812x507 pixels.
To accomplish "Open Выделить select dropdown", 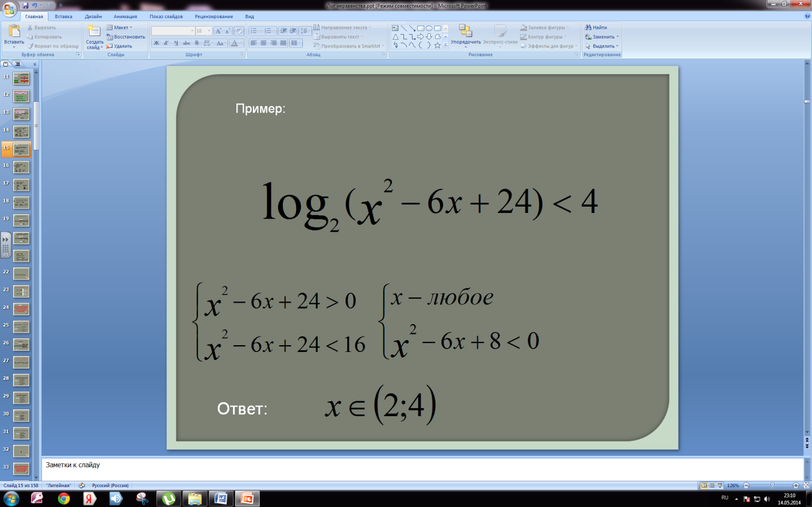I will click(602, 46).
